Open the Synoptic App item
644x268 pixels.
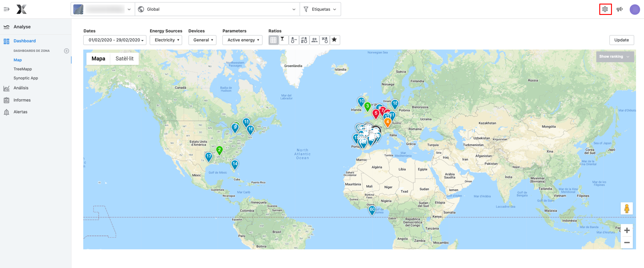26,78
